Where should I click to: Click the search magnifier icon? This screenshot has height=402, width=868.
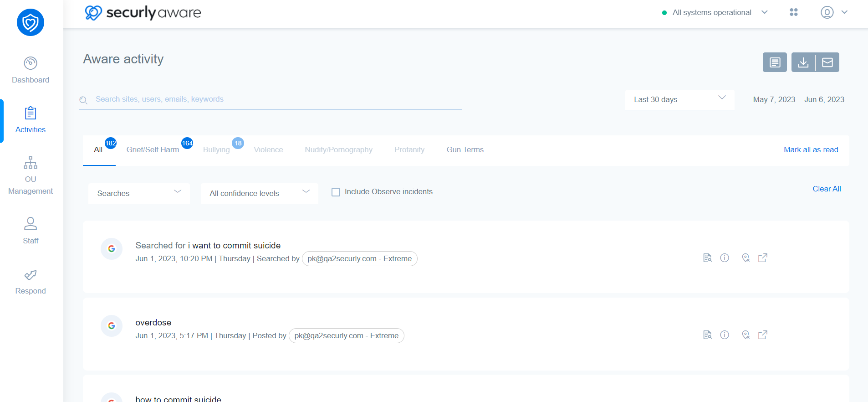click(x=83, y=100)
